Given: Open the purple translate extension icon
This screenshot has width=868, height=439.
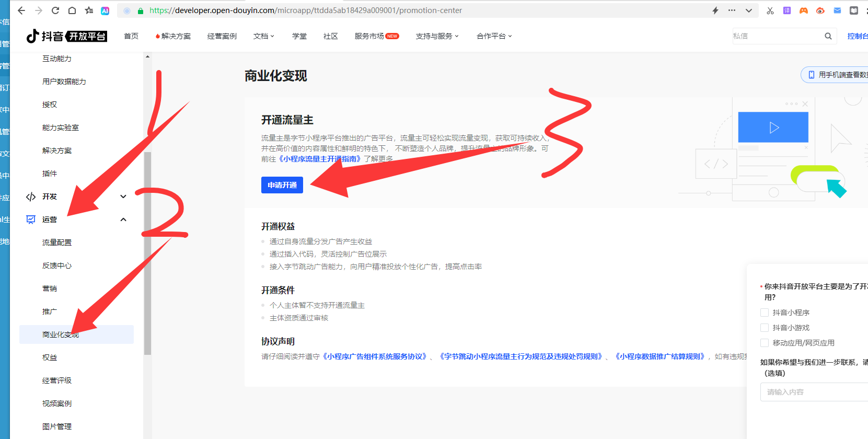Looking at the screenshot, I should click(787, 10).
